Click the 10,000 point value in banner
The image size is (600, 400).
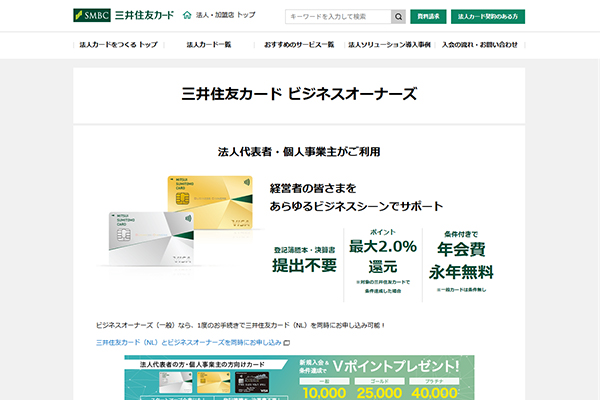324,393
